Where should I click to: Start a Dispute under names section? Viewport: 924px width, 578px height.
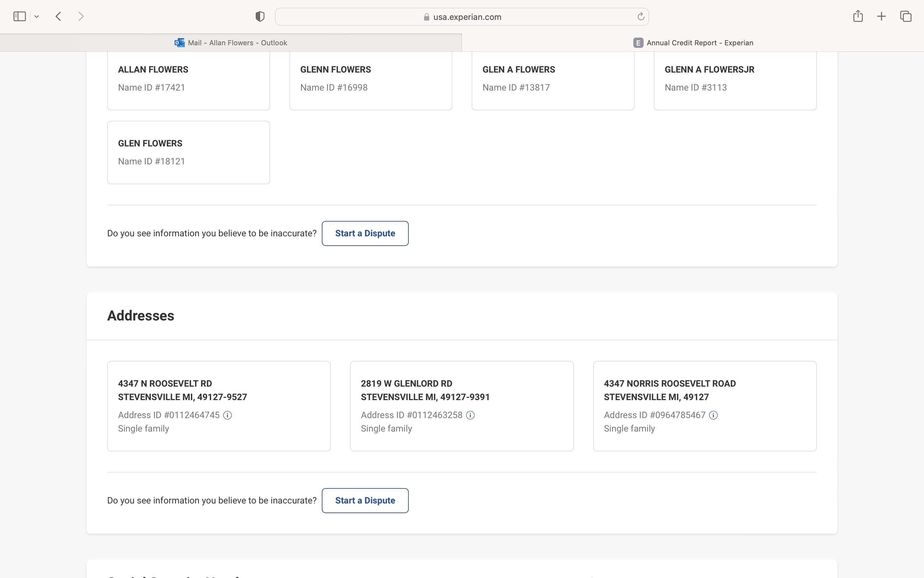(x=365, y=233)
